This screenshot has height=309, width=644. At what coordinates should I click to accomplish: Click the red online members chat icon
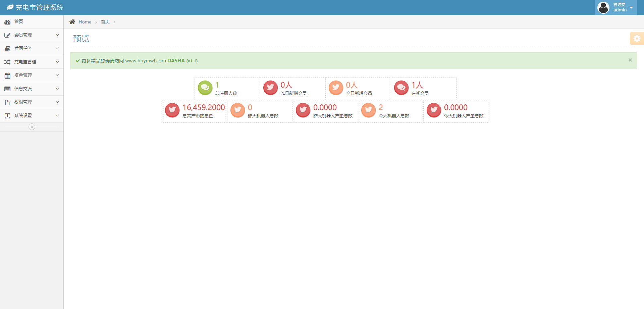(401, 88)
